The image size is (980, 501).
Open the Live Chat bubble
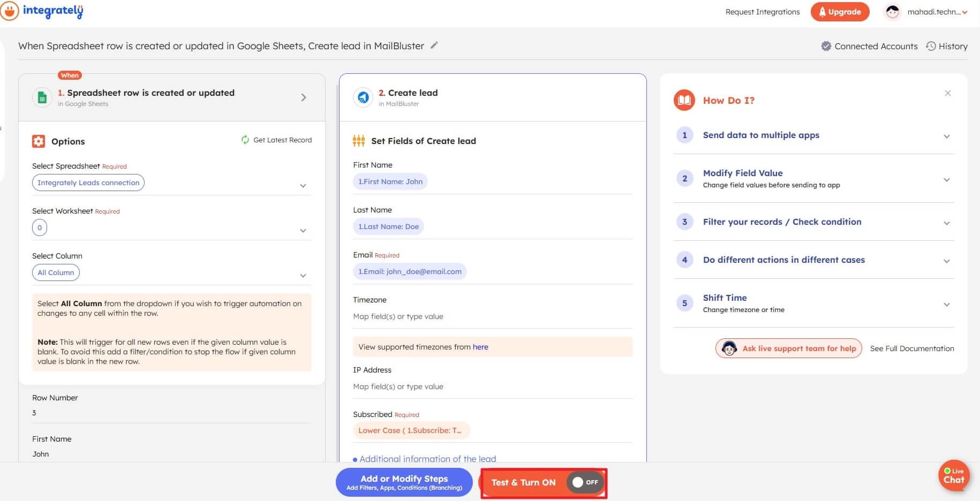click(953, 475)
